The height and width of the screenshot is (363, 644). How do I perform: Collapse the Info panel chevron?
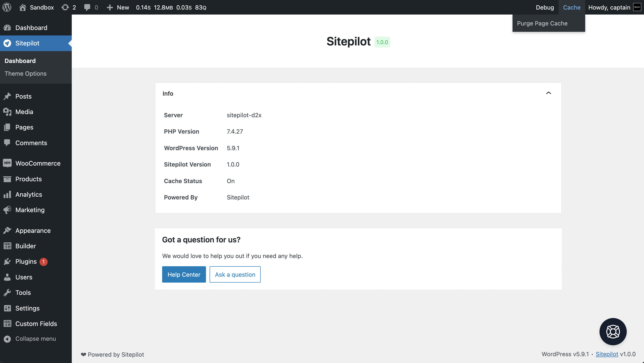[548, 93]
